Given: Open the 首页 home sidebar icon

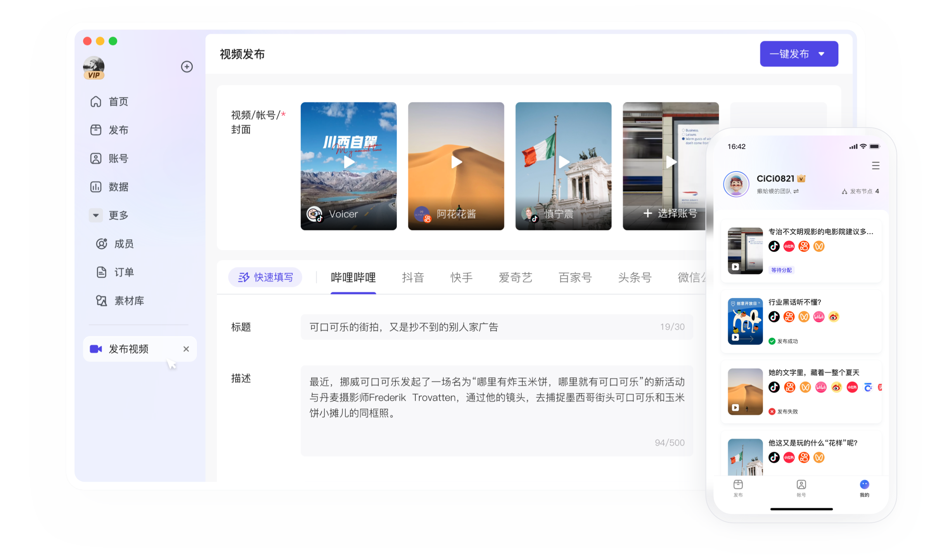Looking at the screenshot, I should point(96,102).
